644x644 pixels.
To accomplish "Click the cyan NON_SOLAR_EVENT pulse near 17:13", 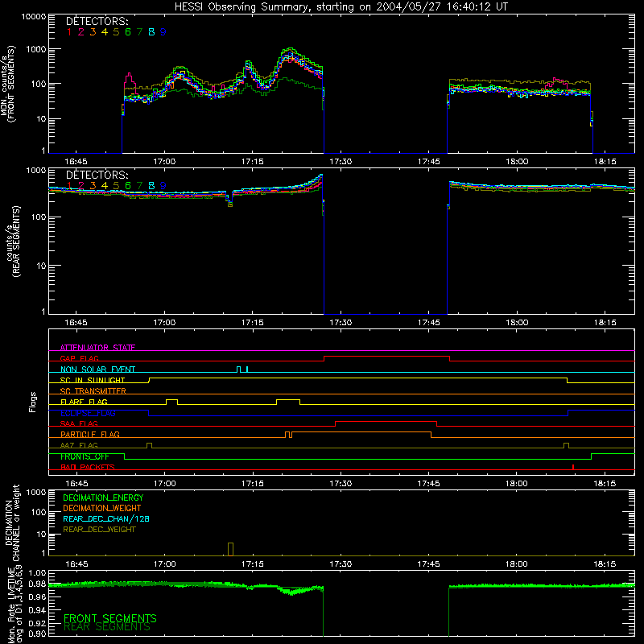I will (239, 369).
